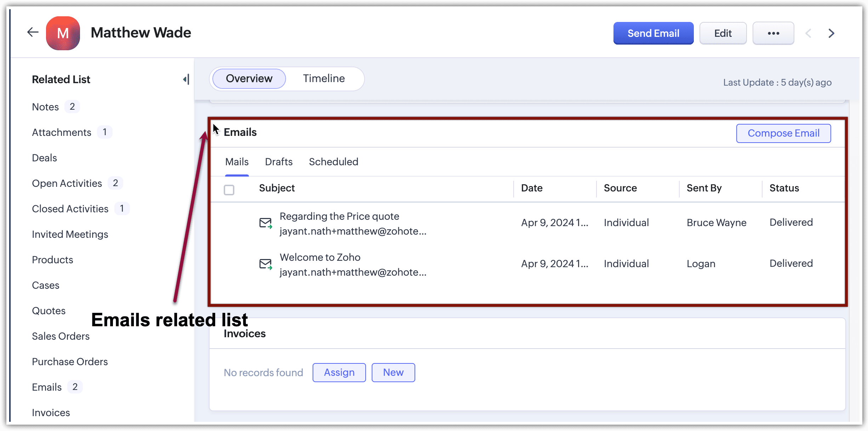Open the Scheduled emails tab

point(333,162)
